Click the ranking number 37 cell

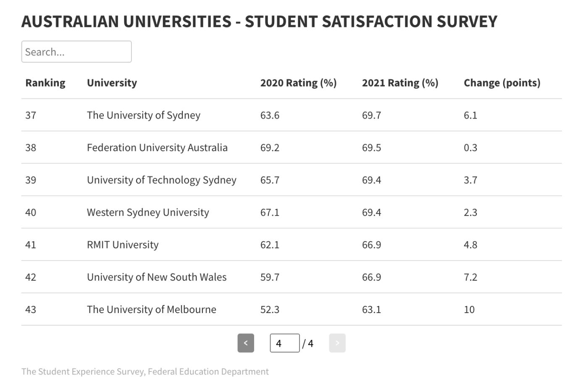tap(31, 115)
